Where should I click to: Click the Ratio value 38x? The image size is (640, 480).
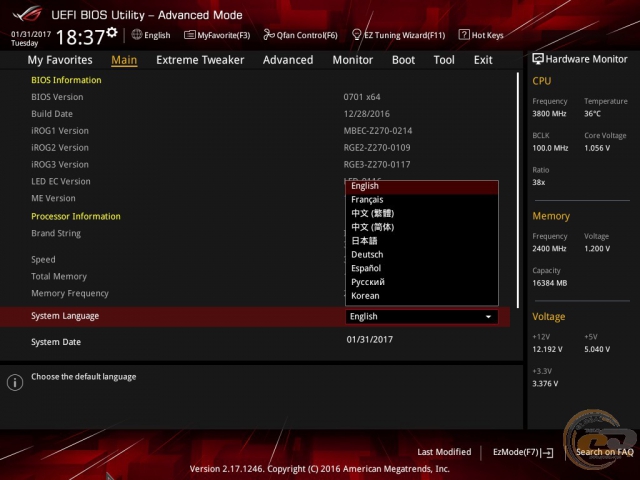pos(538,182)
